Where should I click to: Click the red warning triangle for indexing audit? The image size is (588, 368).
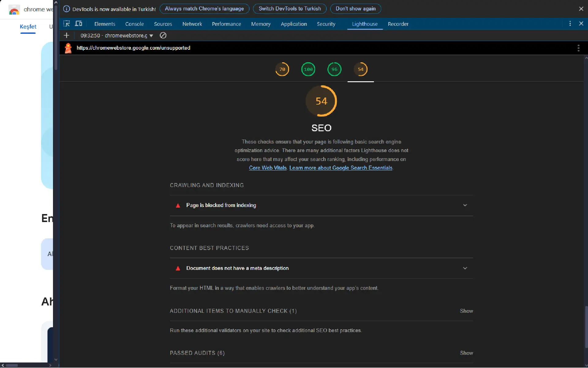point(178,205)
